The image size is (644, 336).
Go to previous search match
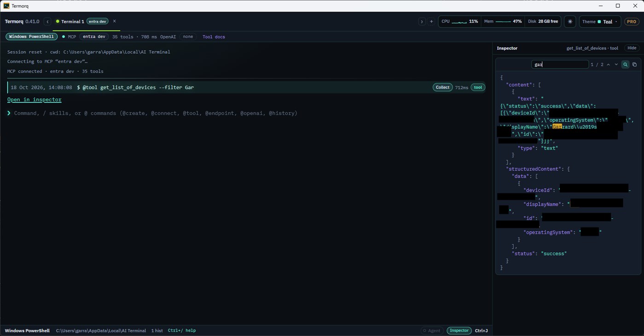[x=608, y=64]
